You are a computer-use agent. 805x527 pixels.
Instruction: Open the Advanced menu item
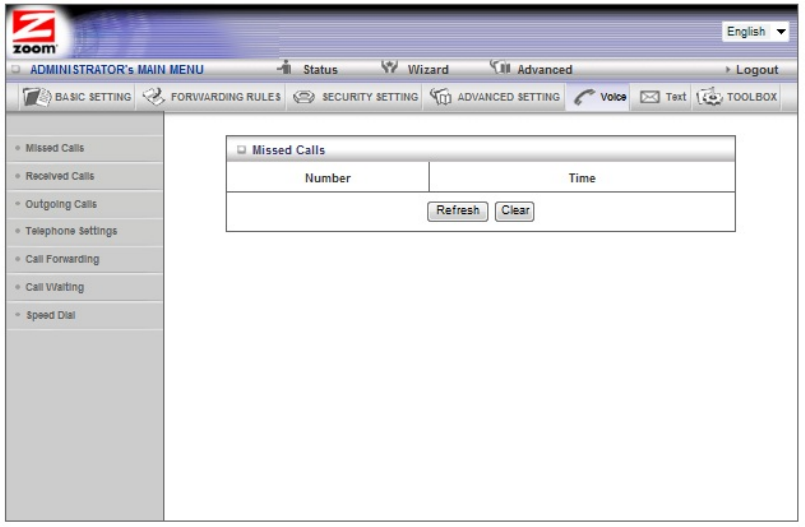click(544, 69)
